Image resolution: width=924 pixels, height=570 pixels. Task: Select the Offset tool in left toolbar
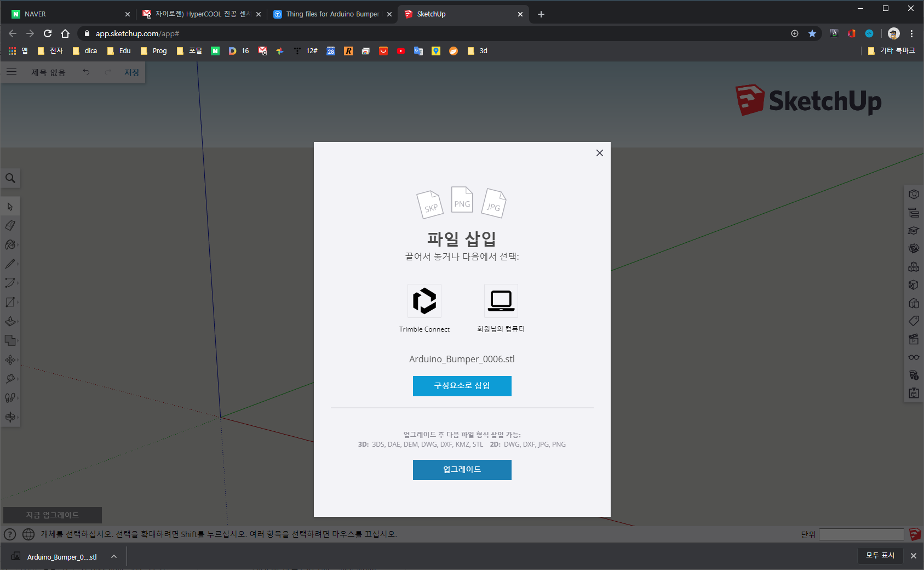10,340
